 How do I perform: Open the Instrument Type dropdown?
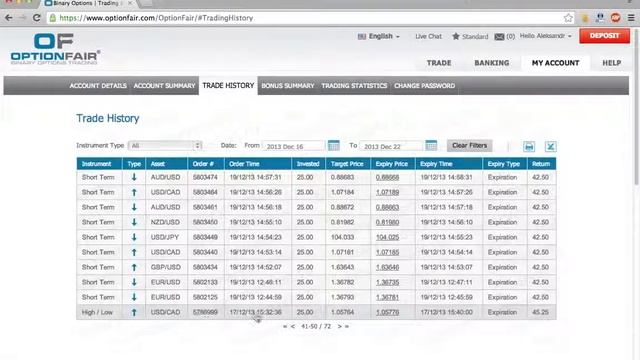(165, 145)
